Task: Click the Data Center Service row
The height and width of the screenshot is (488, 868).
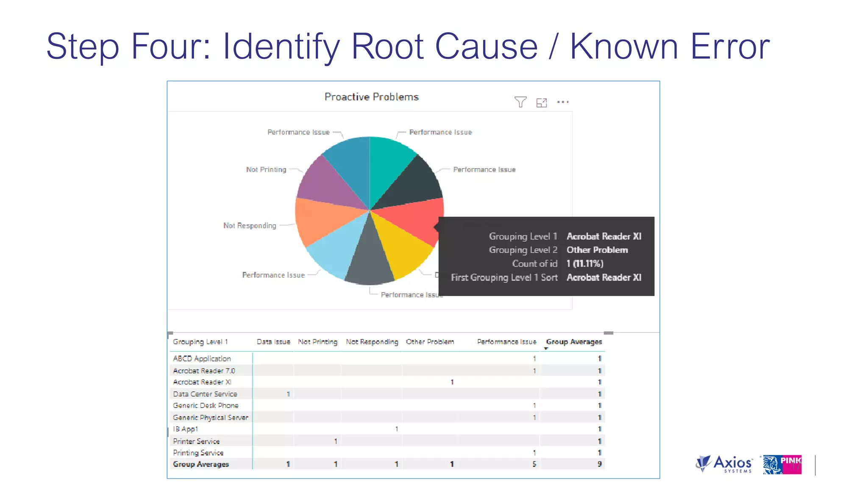Action: point(205,394)
